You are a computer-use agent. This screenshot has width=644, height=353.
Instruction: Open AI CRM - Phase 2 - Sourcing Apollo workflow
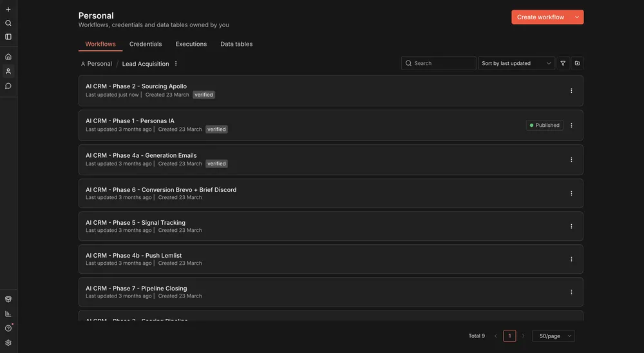tap(330, 91)
